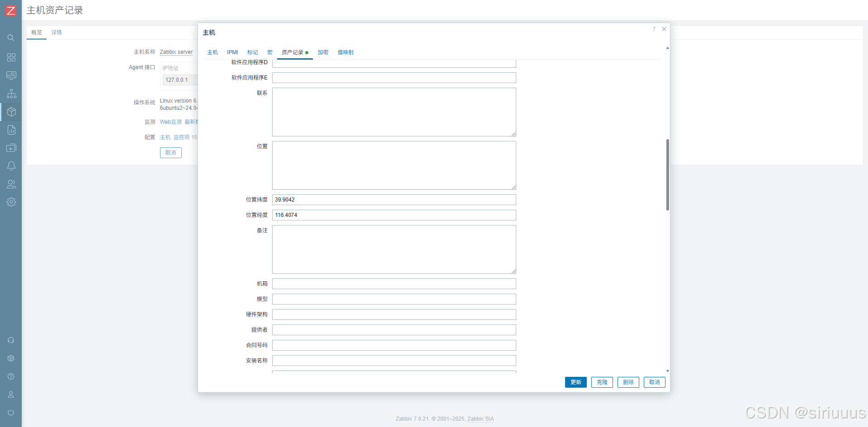This screenshot has height=427, width=868.
Task: Open the Integrations icon in sidebar
Action: 11,358
